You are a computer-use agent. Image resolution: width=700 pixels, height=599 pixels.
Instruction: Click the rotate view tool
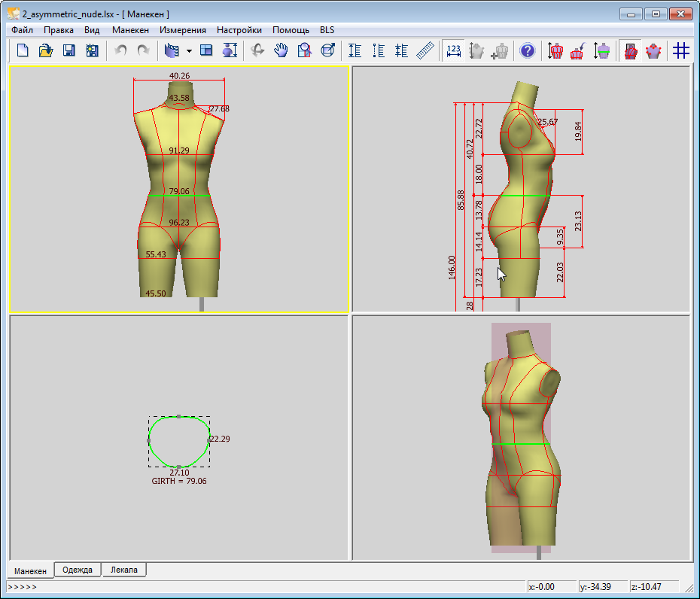pyautogui.click(x=257, y=51)
